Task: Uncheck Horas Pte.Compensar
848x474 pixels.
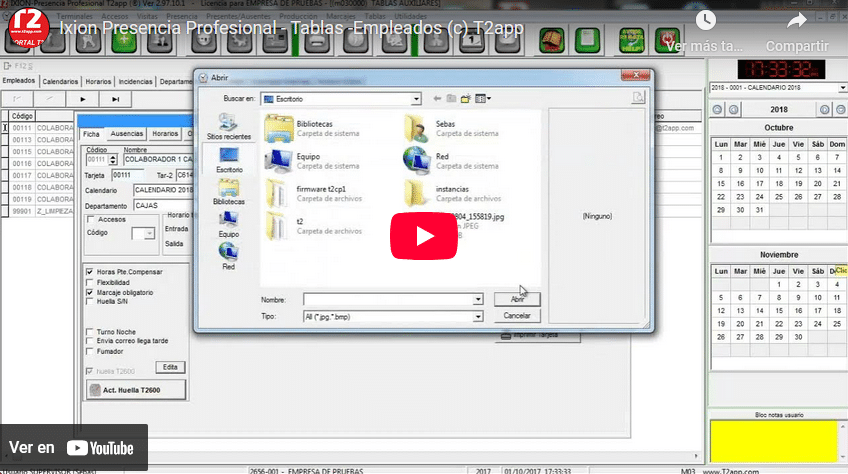Action: [90, 272]
